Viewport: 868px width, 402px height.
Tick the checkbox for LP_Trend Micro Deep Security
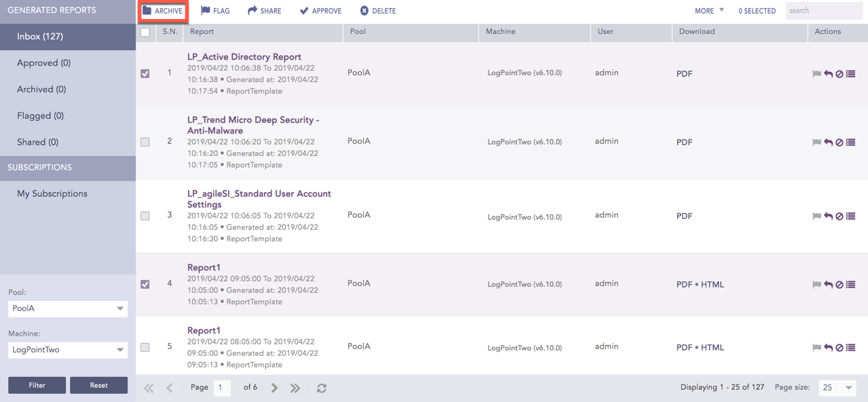145,142
